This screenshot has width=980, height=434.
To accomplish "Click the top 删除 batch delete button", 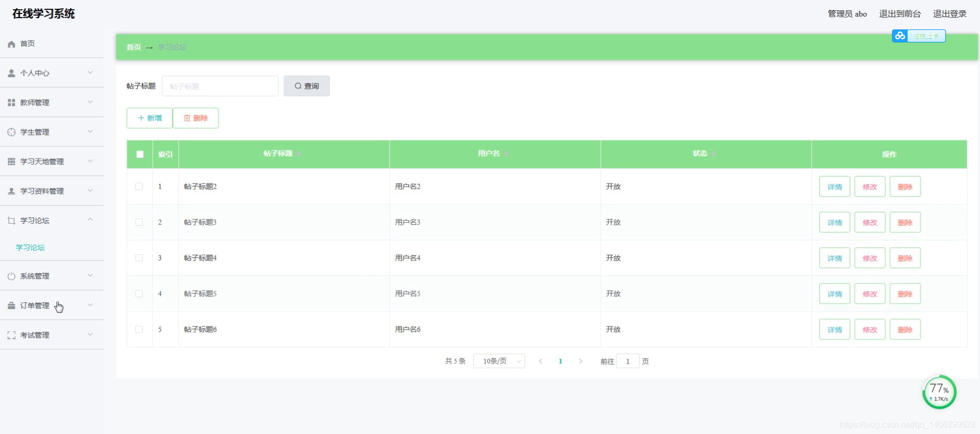I will coord(196,118).
